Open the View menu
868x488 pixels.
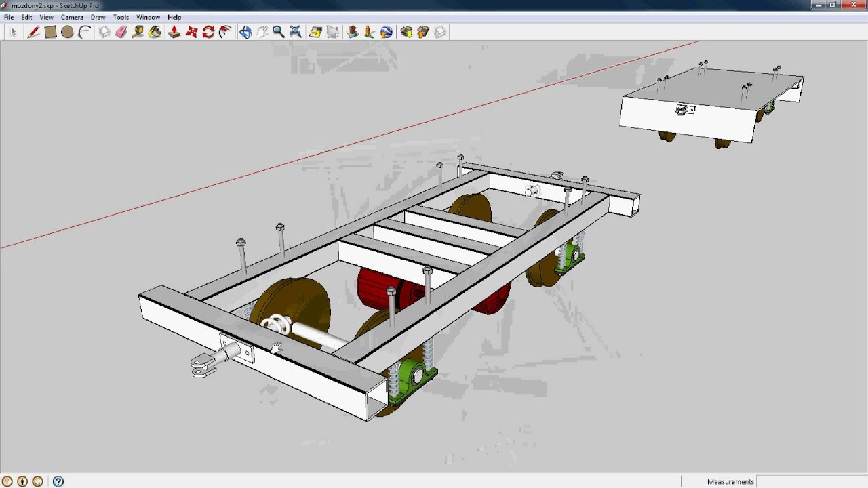46,17
